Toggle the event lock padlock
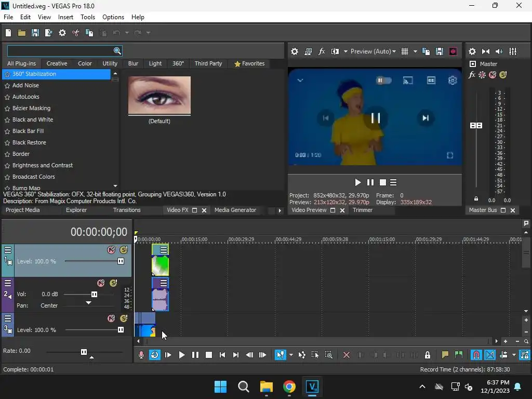The height and width of the screenshot is (399, 532). [428, 355]
